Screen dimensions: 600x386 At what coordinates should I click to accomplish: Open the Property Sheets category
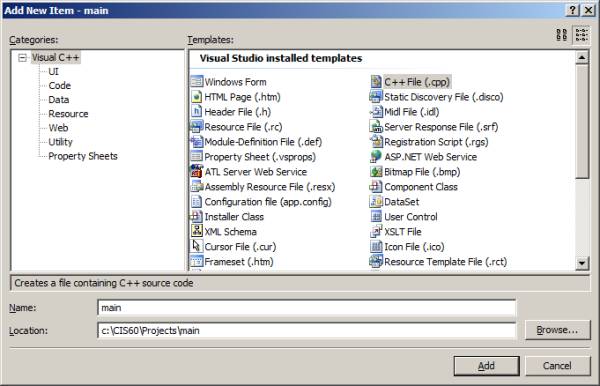click(x=83, y=156)
